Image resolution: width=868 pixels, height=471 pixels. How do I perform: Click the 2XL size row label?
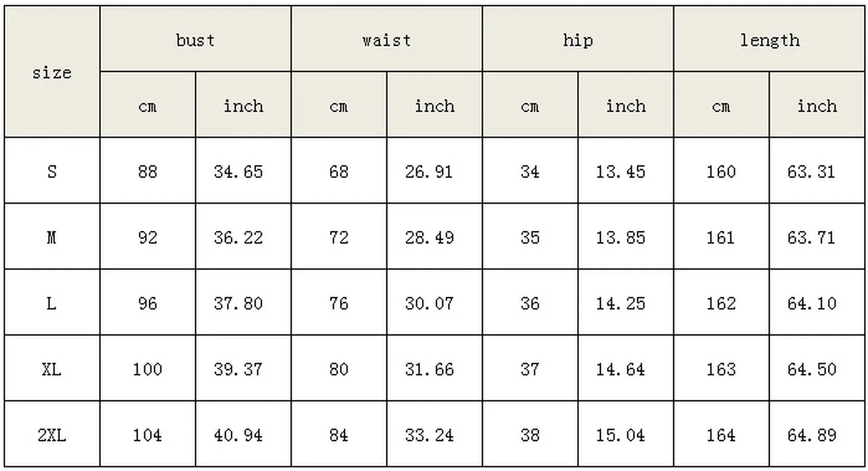[x=52, y=436]
